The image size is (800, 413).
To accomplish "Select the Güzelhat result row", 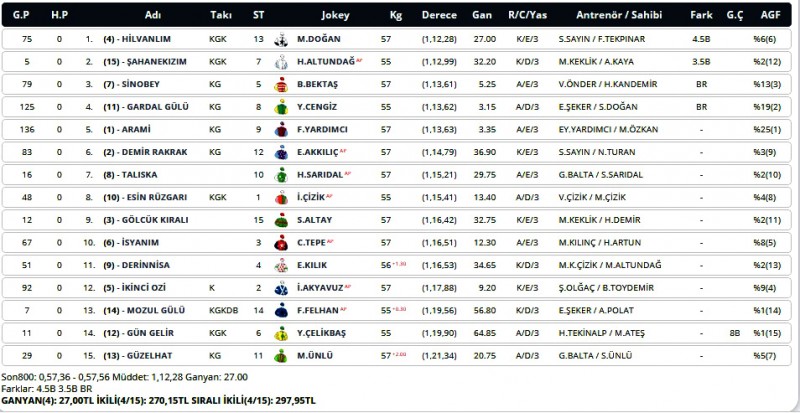I will coord(400,355).
